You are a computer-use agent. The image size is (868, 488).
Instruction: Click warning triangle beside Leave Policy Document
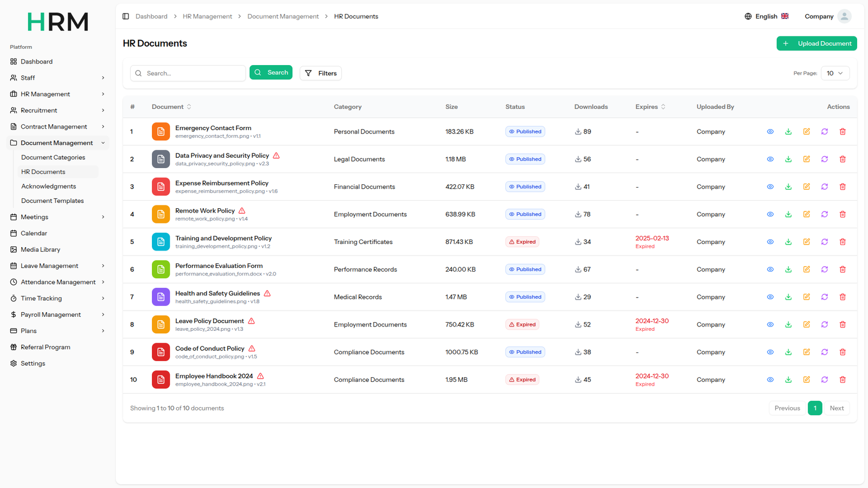tap(251, 321)
